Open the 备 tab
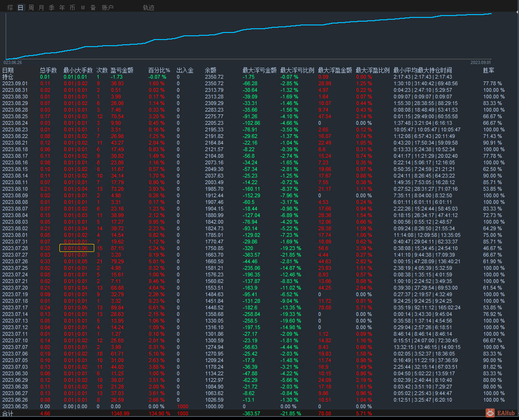The image size is (519, 420). [x=93, y=8]
